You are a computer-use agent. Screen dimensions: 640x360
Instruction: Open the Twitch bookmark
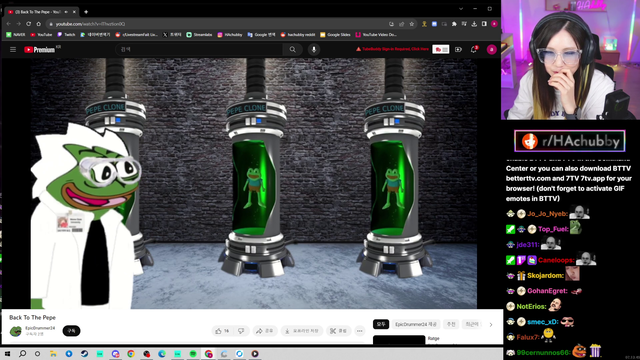[66, 35]
